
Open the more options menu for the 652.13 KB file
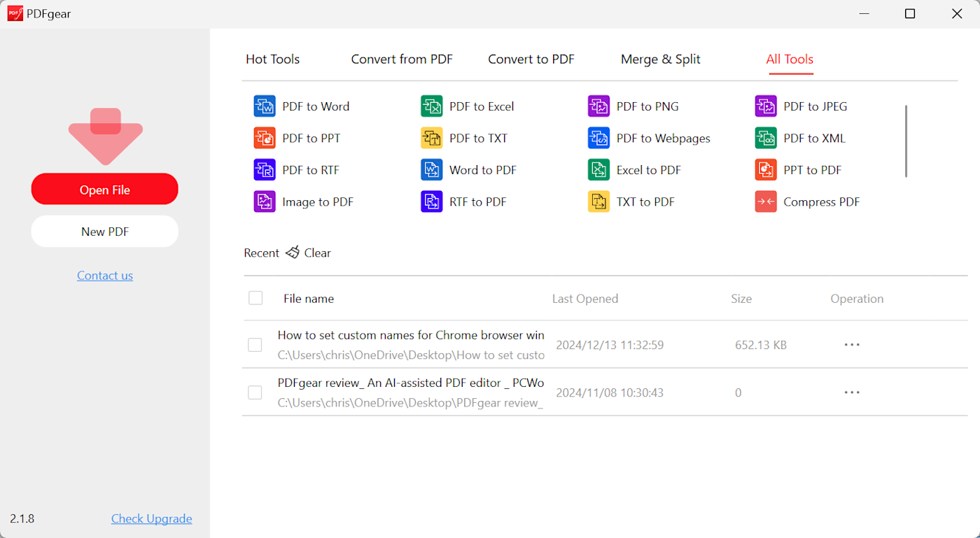click(852, 345)
